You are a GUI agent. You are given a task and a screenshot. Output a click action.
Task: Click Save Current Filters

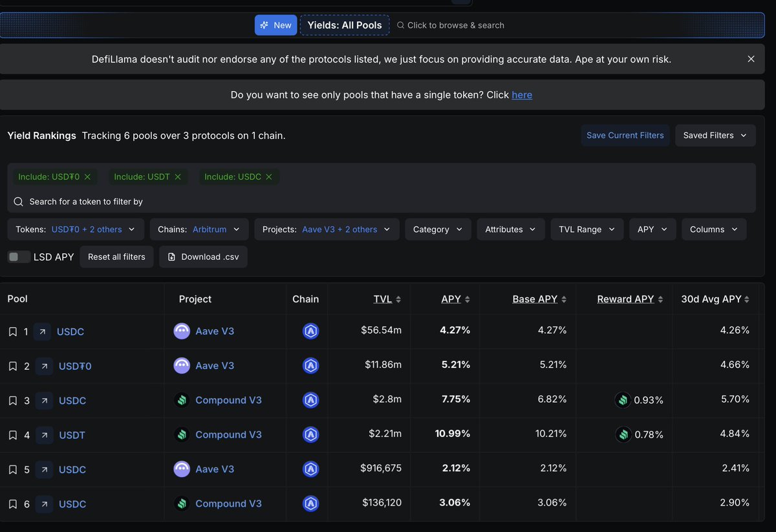pos(625,135)
